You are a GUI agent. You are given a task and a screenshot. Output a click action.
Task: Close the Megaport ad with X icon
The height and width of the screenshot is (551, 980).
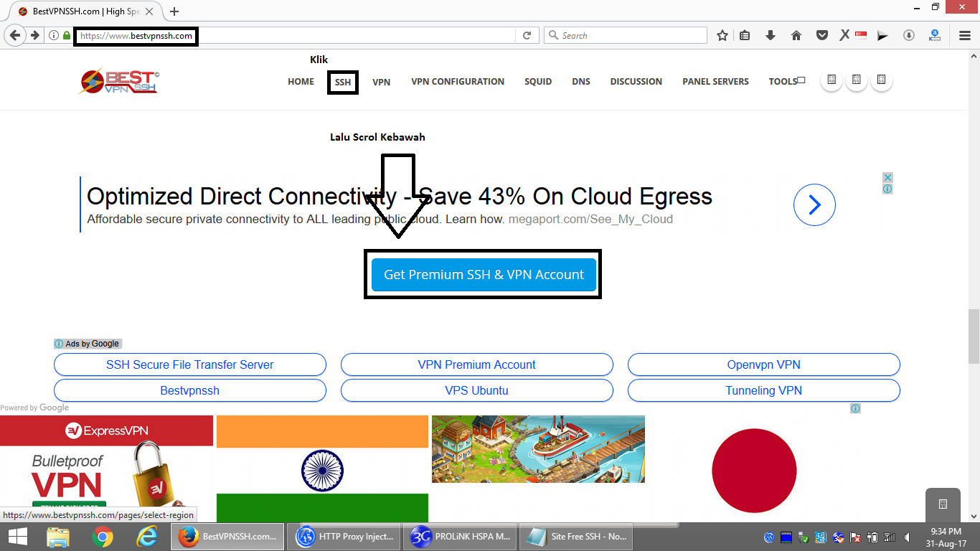click(887, 177)
